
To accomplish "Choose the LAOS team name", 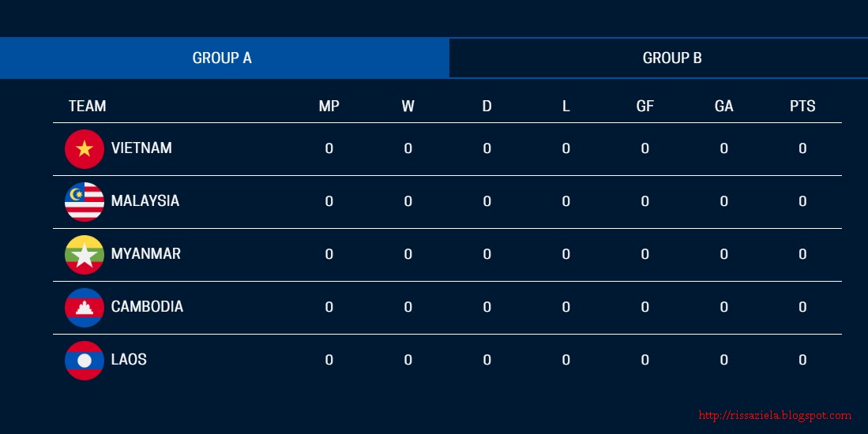I will (x=129, y=359).
